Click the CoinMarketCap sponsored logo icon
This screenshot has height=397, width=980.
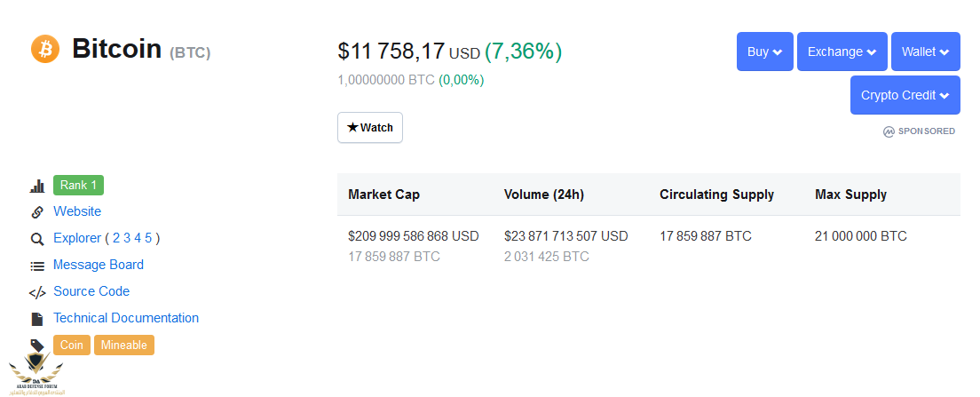point(888,132)
